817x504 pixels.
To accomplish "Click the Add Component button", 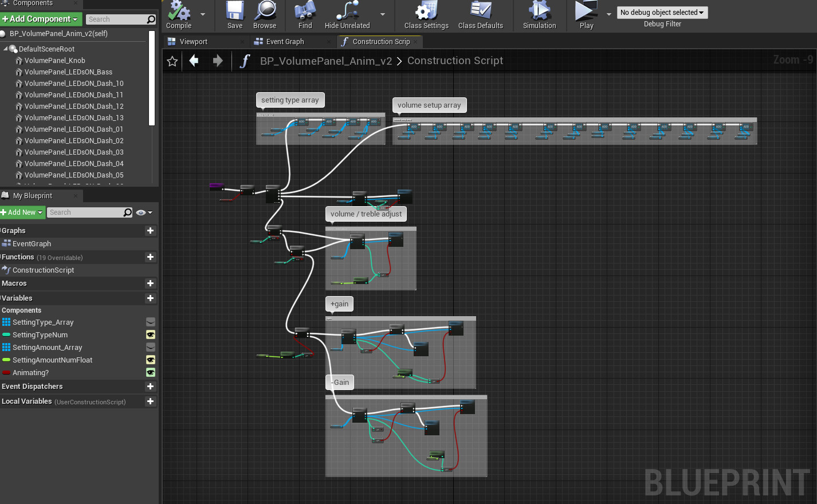I will pyautogui.click(x=41, y=19).
